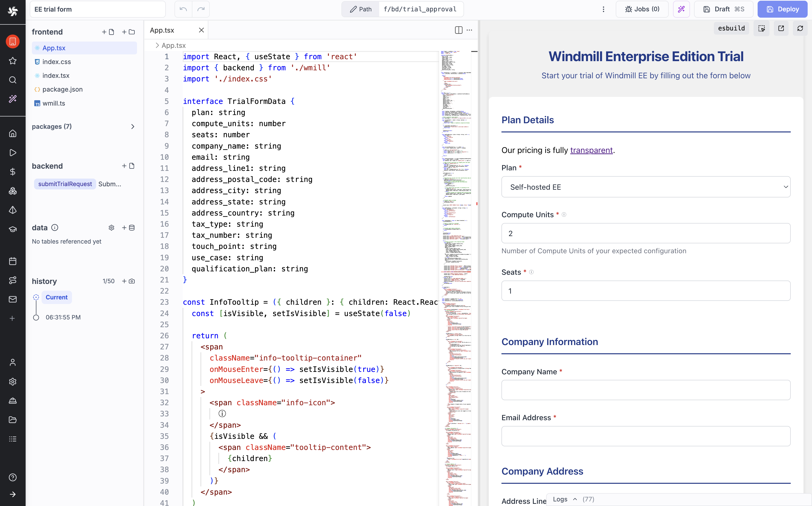Open the editor tab overflow menu
This screenshot has width=812, height=506.
469,30
